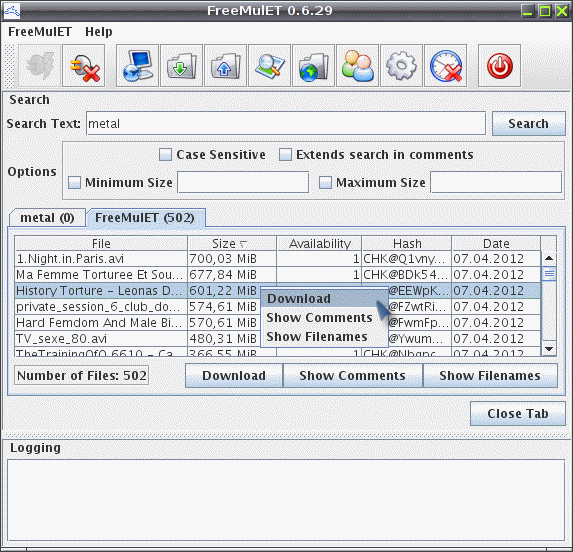This screenshot has width=573, height=552.
Task: Toggle the Minimum Size checkbox
Action: [x=75, y=182]
